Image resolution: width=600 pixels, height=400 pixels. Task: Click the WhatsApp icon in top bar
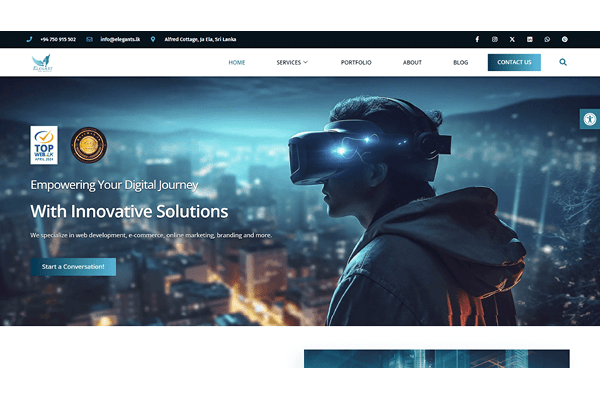pyautogui.click(x=547, y=39)
